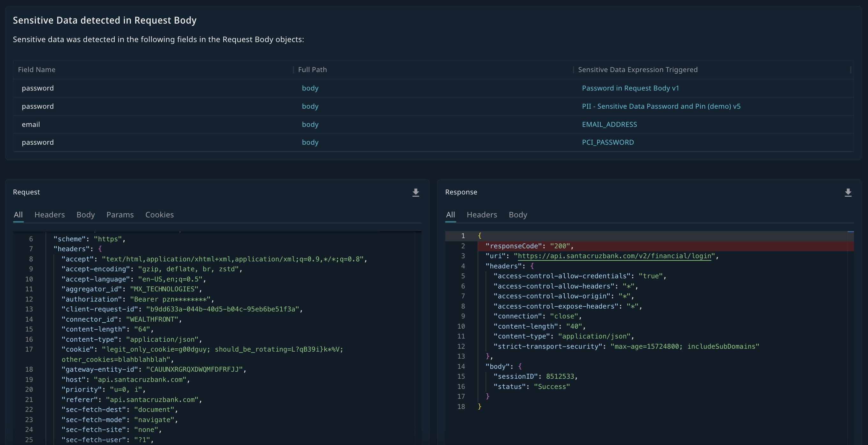Open the santacruzbank login URI link
868x445 pixels.
(614, 256)
